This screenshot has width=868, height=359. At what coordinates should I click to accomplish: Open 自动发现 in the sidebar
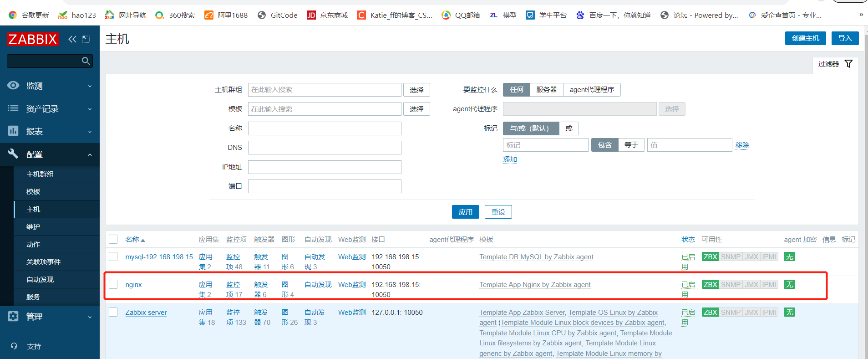coord(40,279)
